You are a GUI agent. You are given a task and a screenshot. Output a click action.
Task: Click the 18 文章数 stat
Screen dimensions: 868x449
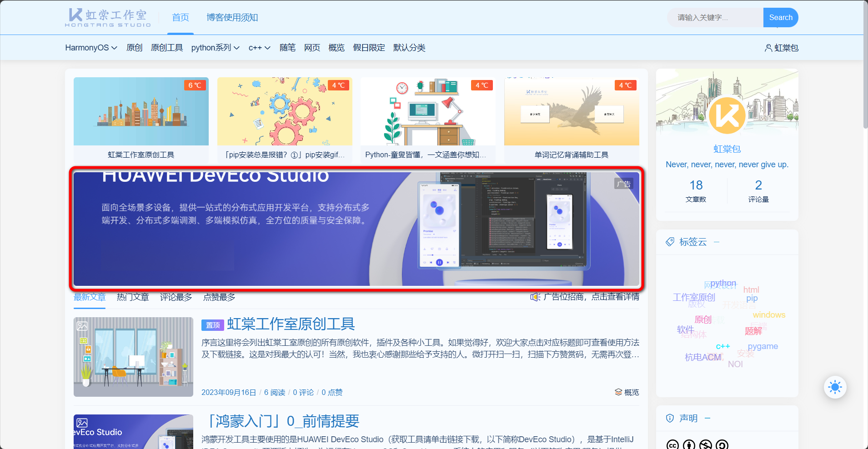click(x=696, y=191)
